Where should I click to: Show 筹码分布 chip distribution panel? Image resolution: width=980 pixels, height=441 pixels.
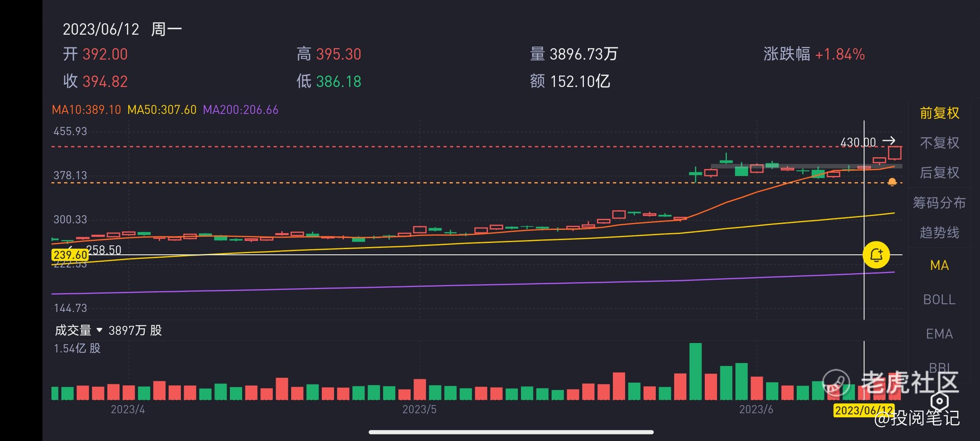939,203
